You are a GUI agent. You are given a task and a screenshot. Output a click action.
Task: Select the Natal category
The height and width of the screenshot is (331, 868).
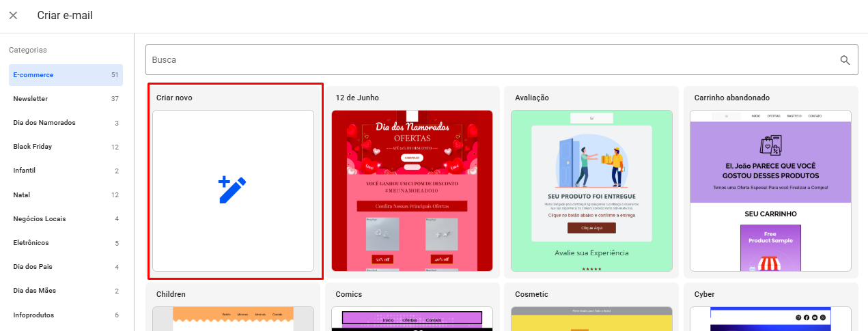pyautogui.click(x=66, y=195)
